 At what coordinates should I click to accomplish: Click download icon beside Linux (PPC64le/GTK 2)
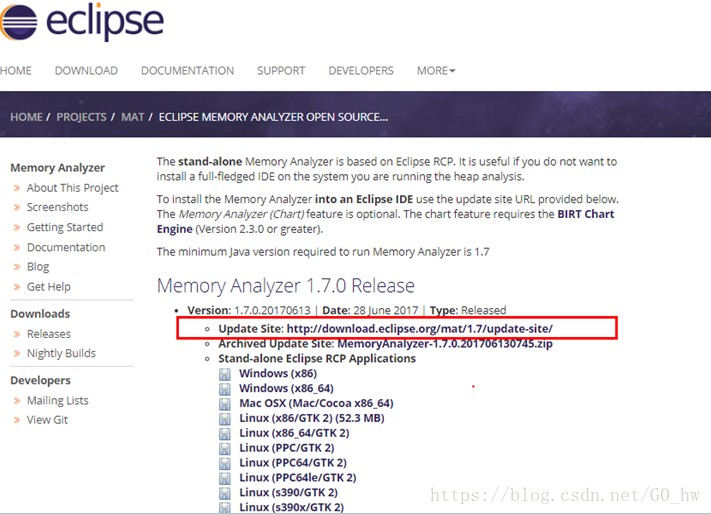coord(224,478)
